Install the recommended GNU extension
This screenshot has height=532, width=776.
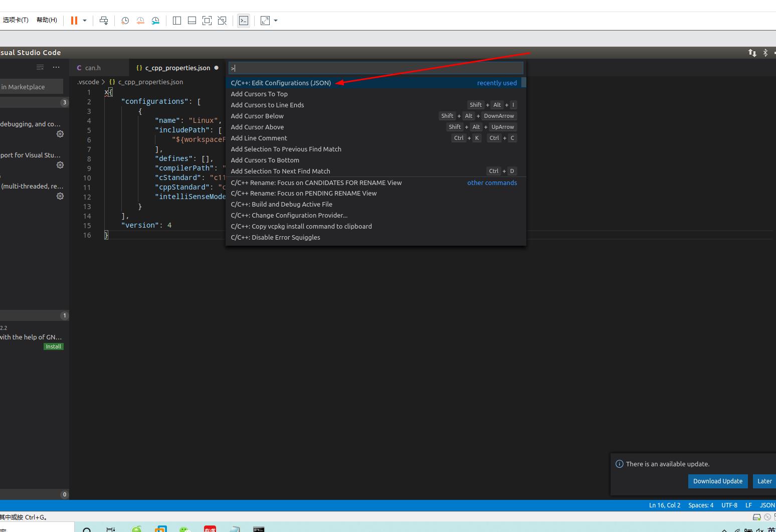[54, 346]
